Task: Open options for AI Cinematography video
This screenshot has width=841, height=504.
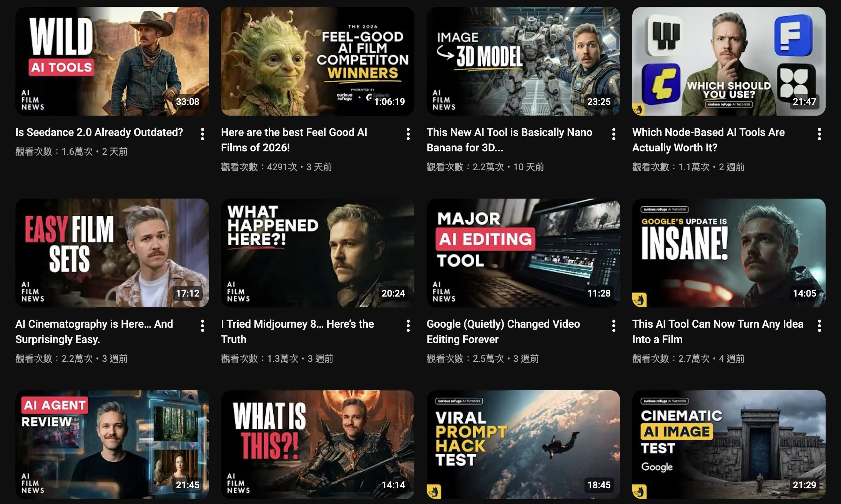Action: tap(203, 326)
